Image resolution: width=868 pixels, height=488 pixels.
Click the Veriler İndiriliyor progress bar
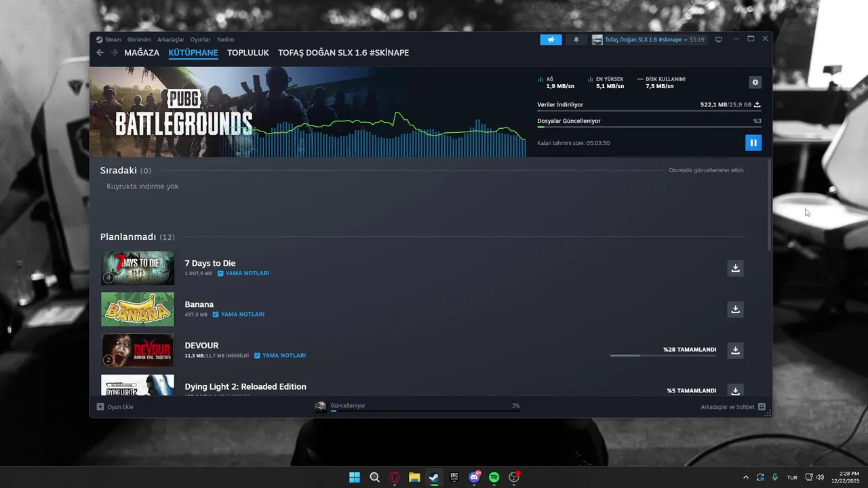pos(649,110)
